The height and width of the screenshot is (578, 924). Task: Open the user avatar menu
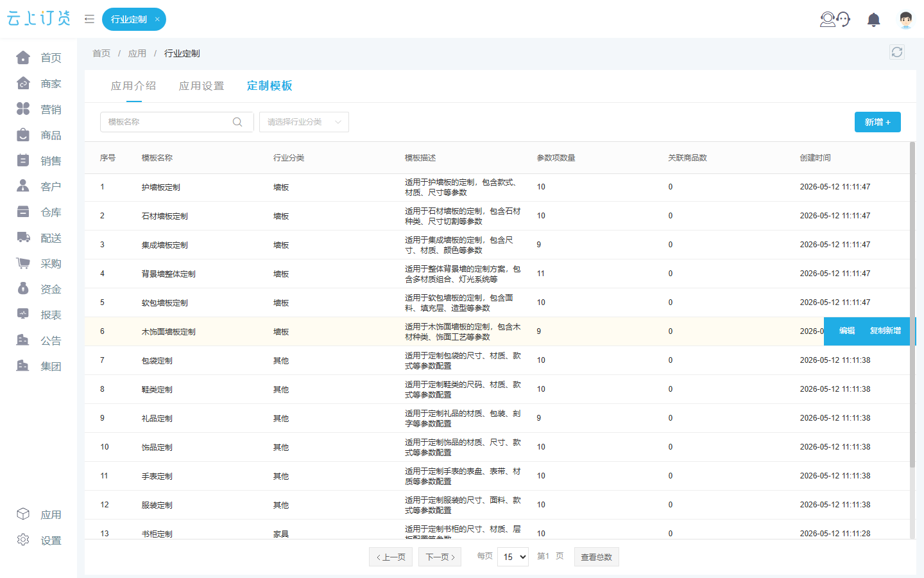[x=906, y=19]
